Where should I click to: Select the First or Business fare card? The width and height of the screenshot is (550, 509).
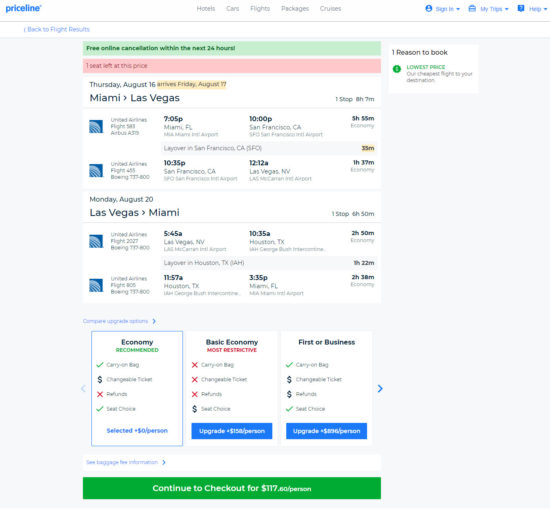[327, 388]
